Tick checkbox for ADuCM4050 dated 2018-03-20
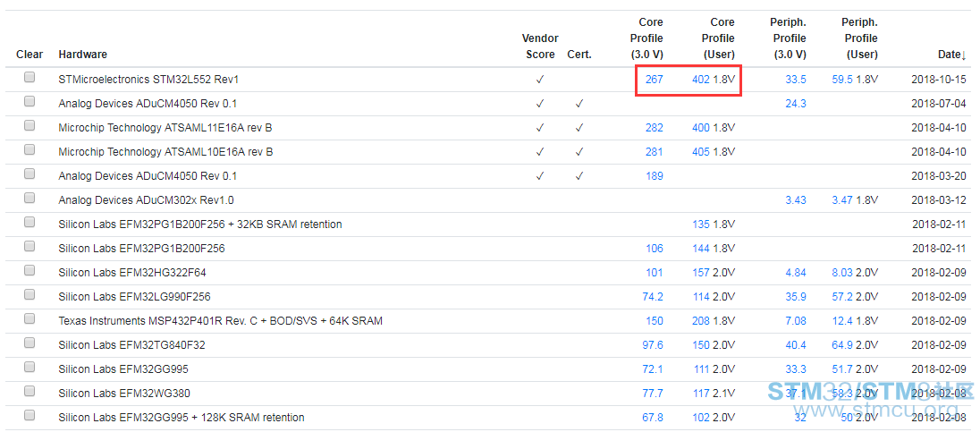 [30, 174]
